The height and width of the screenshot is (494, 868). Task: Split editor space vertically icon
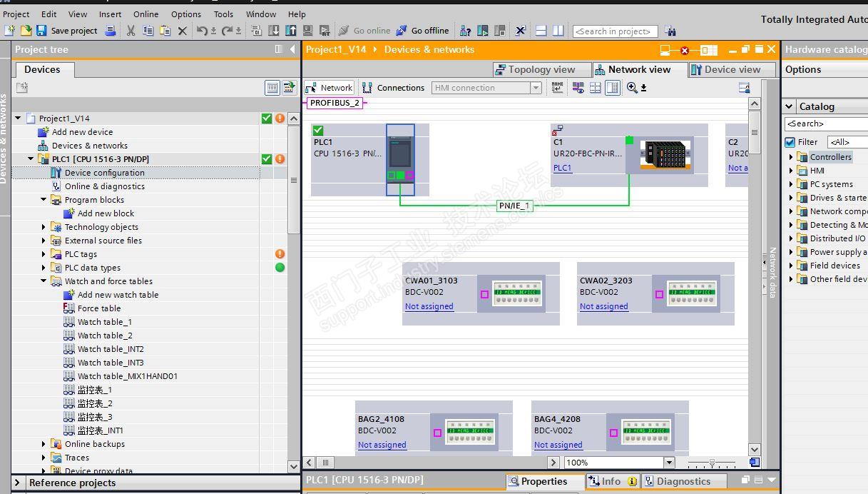pyautogui.click(x=558, y=31)
